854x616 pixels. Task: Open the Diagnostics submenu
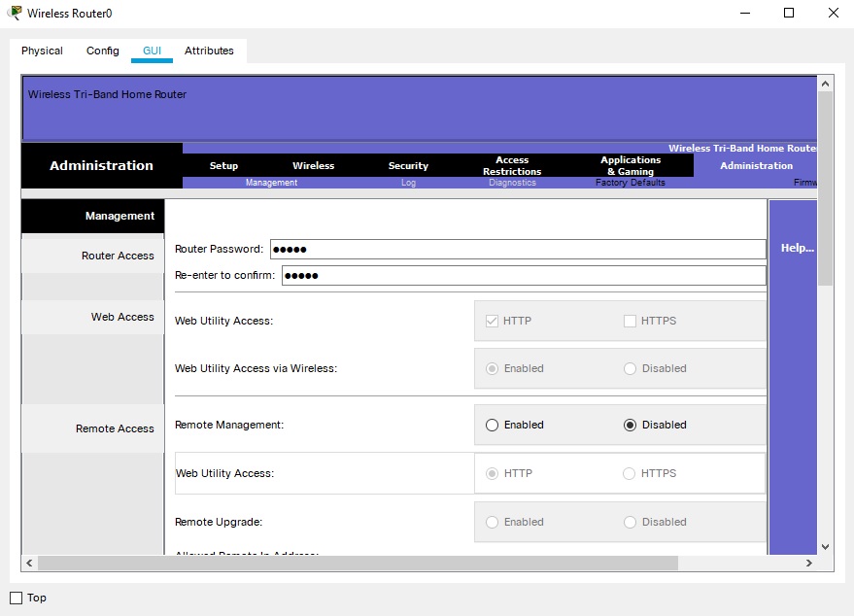pos(512,183)
